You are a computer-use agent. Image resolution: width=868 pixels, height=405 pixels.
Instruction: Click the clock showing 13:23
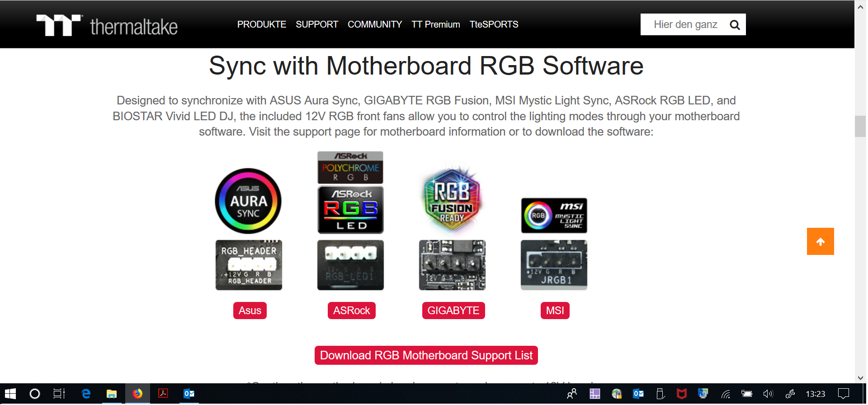[816, 394]
